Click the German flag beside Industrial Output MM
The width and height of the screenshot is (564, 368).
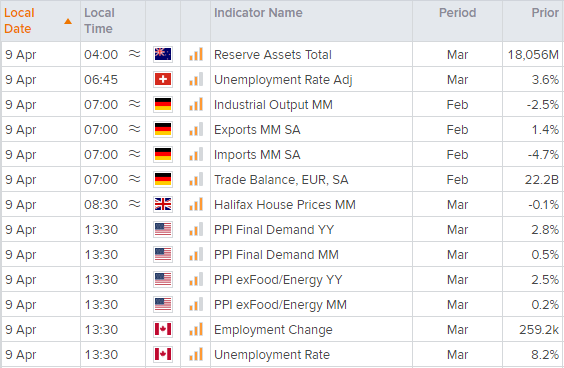point(163,104)
